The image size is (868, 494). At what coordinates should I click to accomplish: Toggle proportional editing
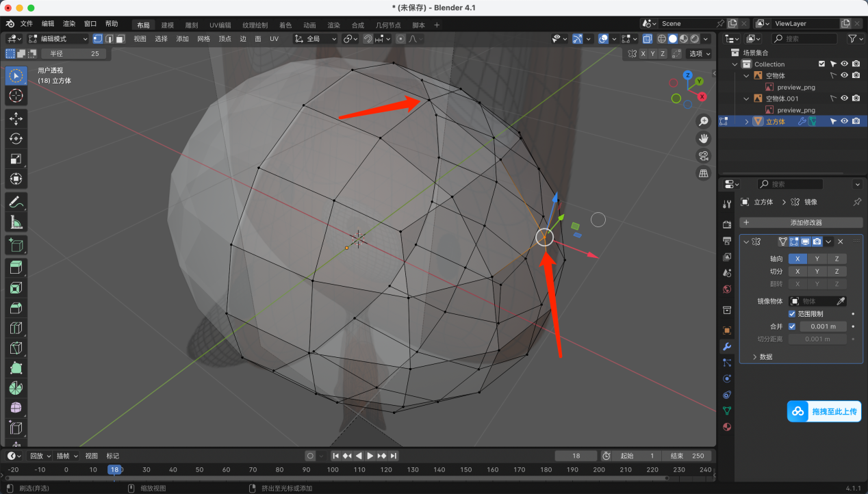click(400, 39)
